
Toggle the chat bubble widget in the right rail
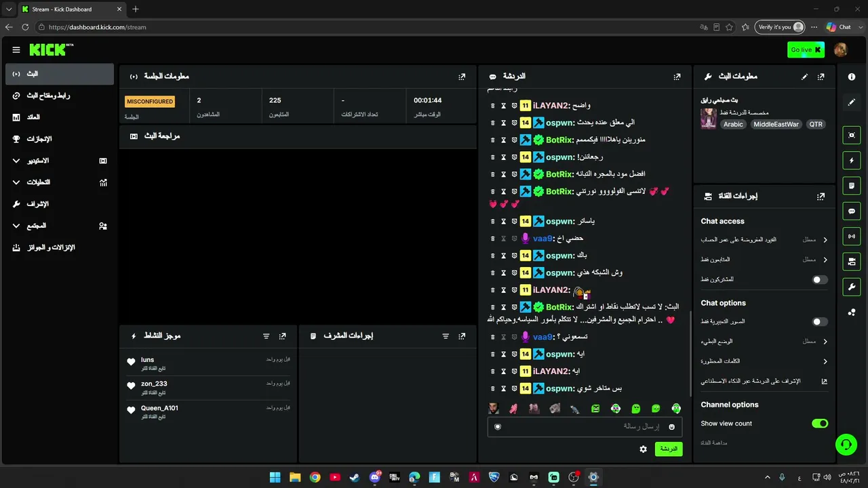coord(852,211)
